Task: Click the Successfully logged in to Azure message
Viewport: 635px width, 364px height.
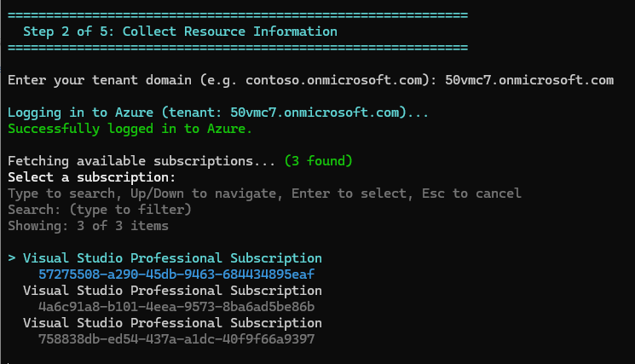Action: [x=130, y=129]
